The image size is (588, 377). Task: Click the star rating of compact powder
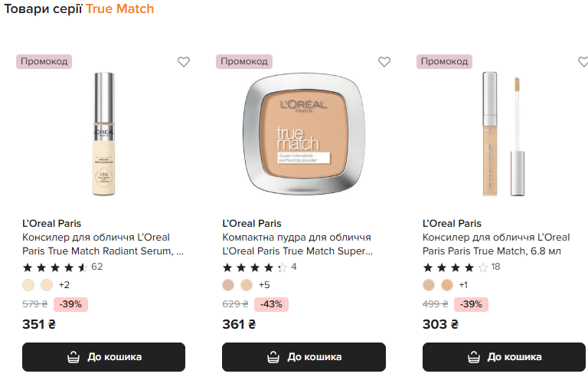coord(255,267)
